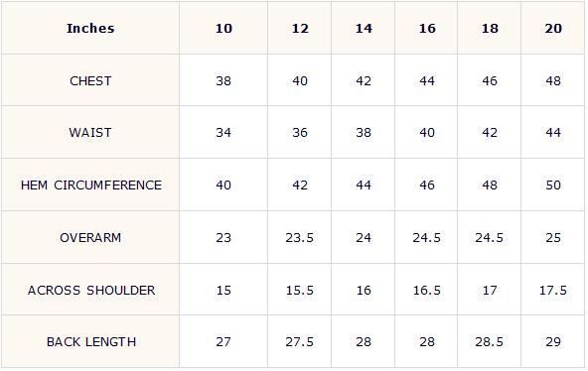Click the HEM CIRCUMFERENCE row label
Screen dimensions: 588x371
click(91, 185)
